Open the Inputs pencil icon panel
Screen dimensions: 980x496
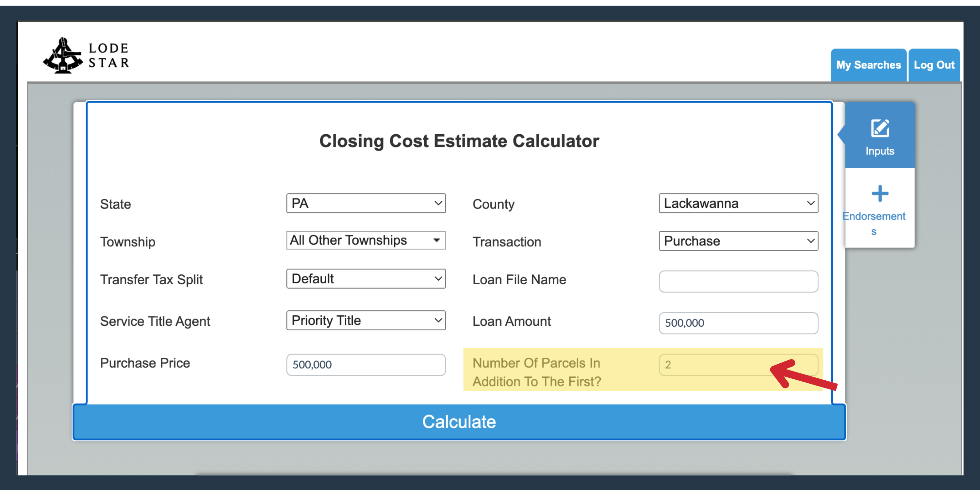pos(880,128)
